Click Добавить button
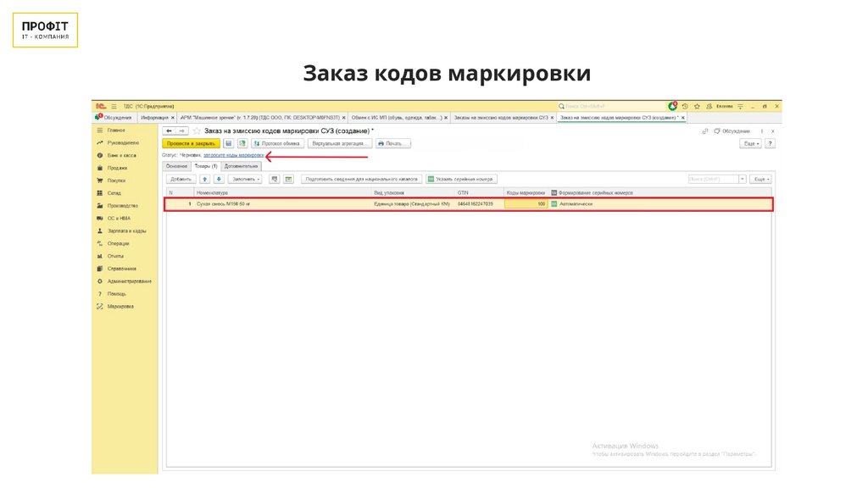Screen dimensions: 868x488 click(181, 180)
